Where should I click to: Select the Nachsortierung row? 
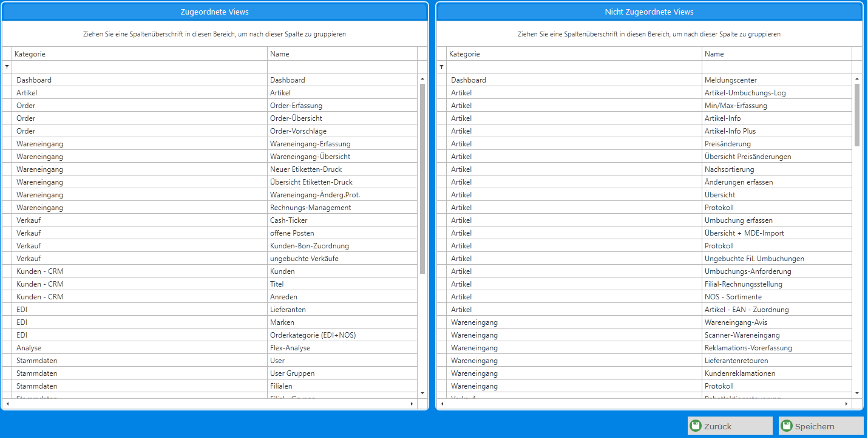click(645, 169)
